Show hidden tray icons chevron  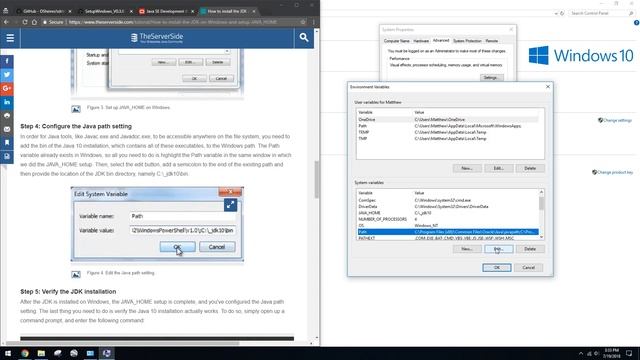[580, 353]
